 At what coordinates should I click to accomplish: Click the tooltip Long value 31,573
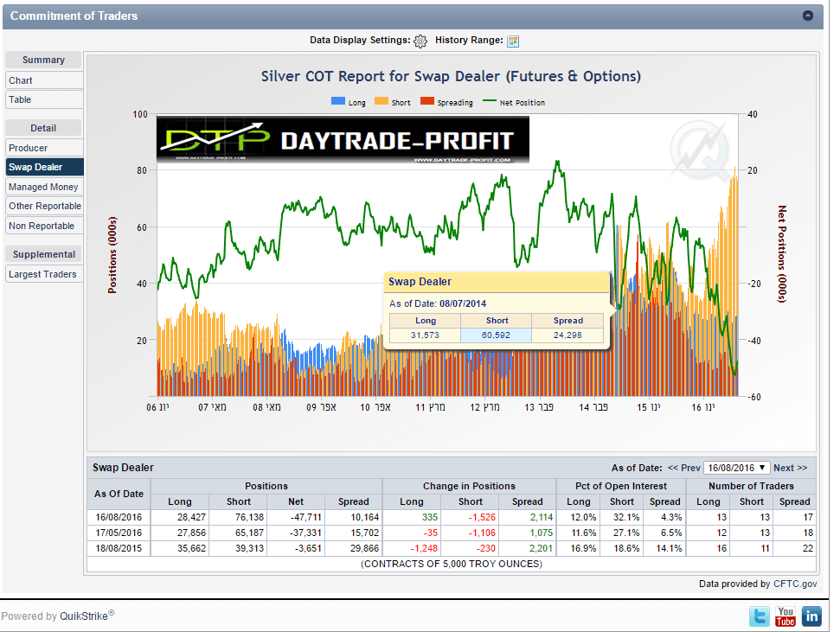[425, 335]
